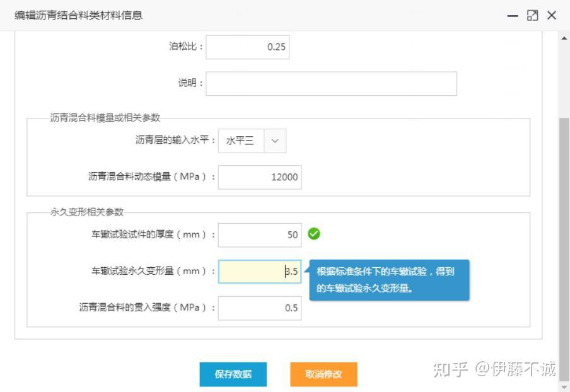Click the scrollbar up arrow
Viewport: 570px width, 392px height.
(x=564, y=38)
